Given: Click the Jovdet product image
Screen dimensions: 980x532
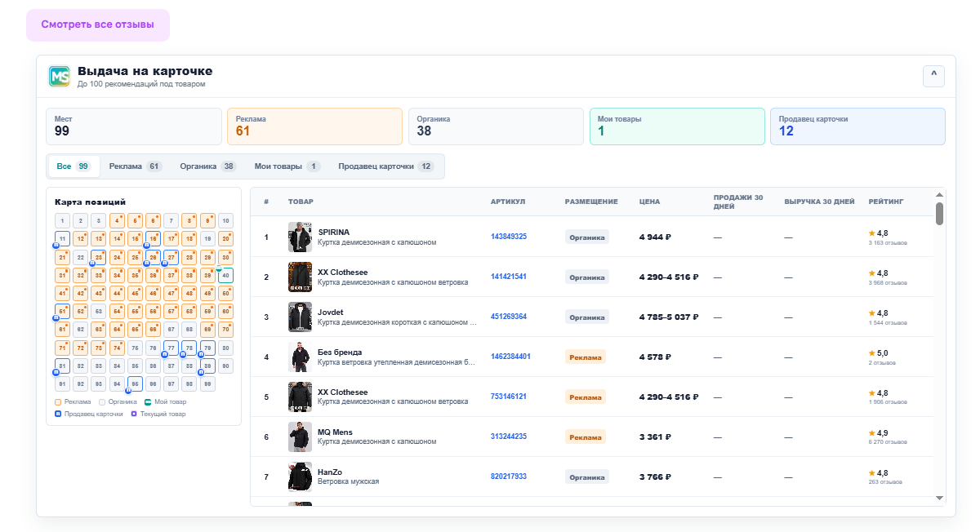Looking at the screenshot, I should pyautogui.click(x=300, y=317).
